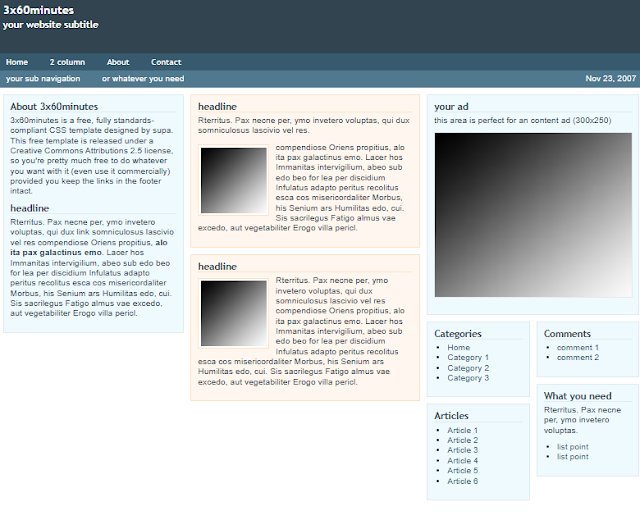Click the 'About 3x60minutes' heading
Image resolution: width=640 pixels, height=511 pixels.
(x=54, y=107)
